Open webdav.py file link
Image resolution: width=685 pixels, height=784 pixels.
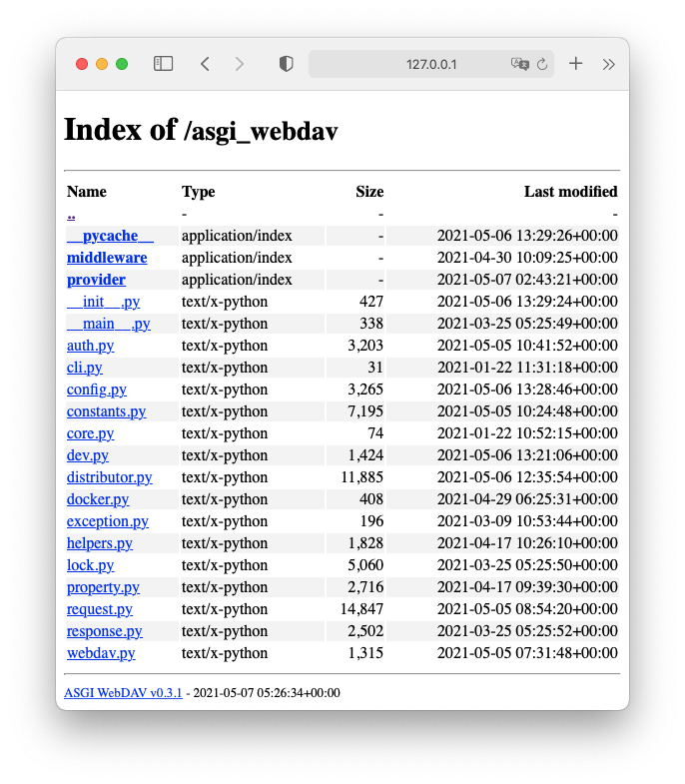(x=101, y=653)
